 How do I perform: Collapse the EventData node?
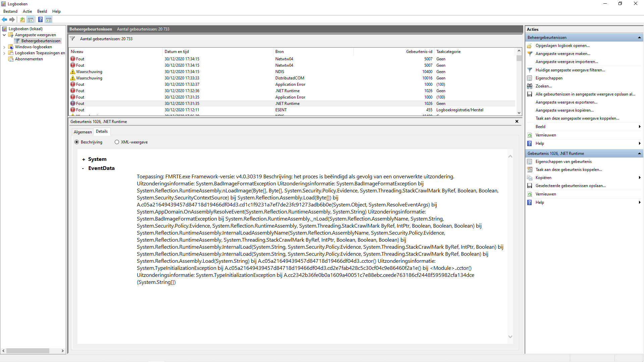click(x=83, y=169)
